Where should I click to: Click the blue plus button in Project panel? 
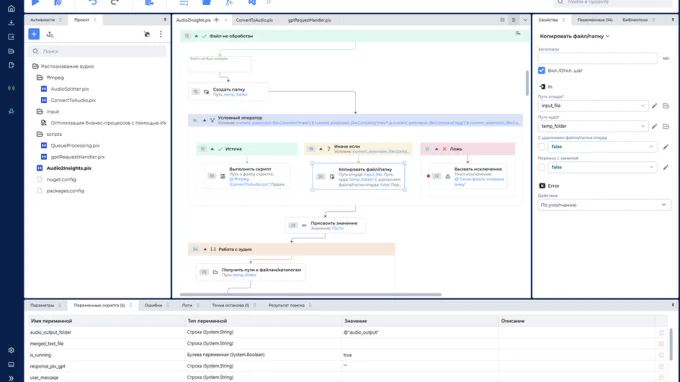click(x=34, y=34)
